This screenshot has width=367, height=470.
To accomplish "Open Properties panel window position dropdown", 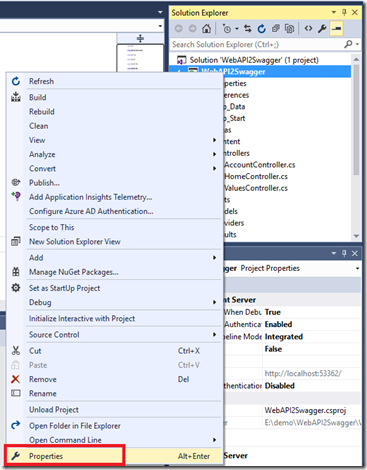I will tap(334, 253).
